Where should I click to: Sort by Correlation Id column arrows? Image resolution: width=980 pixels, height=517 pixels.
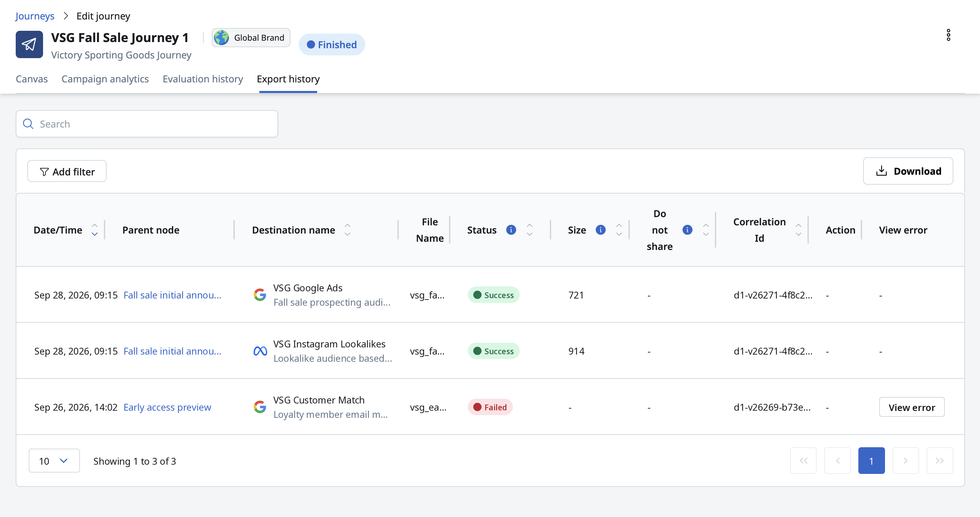pyautogui.click(x=798, y=230)
